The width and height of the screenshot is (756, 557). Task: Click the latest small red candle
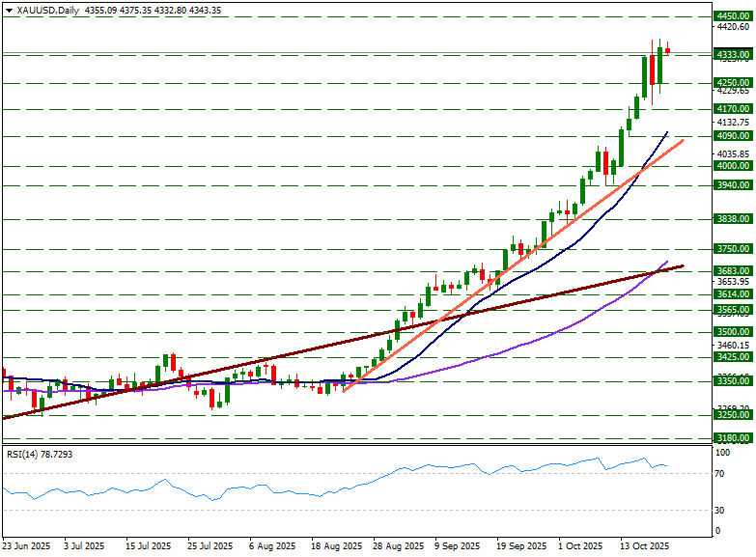pos(667,51)
